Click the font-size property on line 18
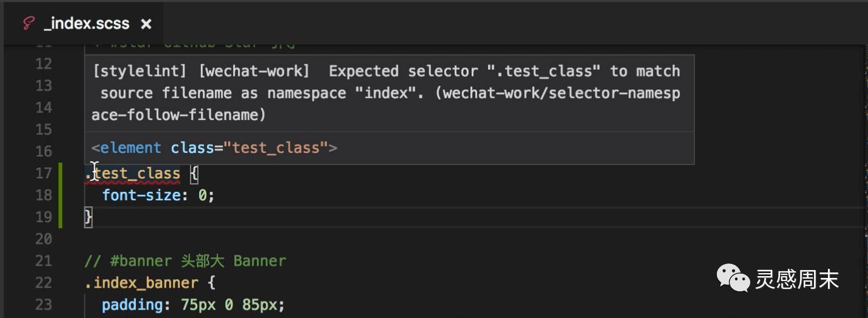 point(141,195)
